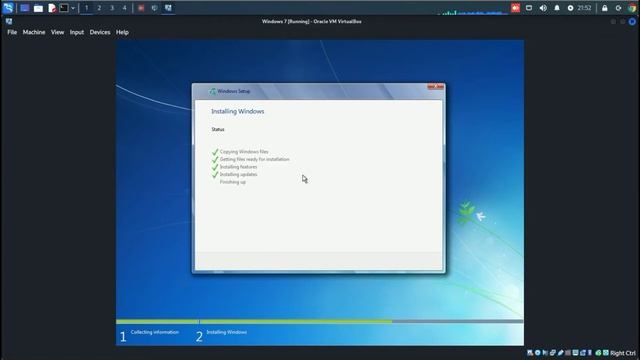Click the hard disk activity status icon

coord(530,353)
